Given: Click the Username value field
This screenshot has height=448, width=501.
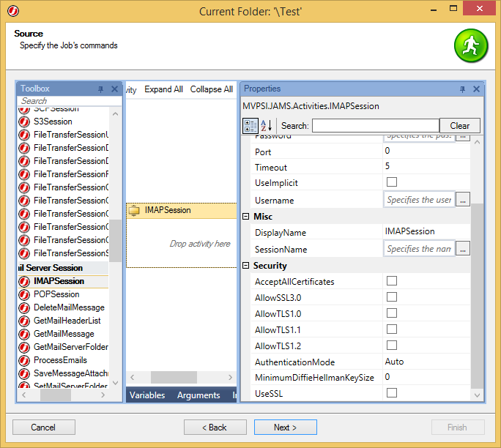Looking at the screenshot, I should tap(419, 200).
